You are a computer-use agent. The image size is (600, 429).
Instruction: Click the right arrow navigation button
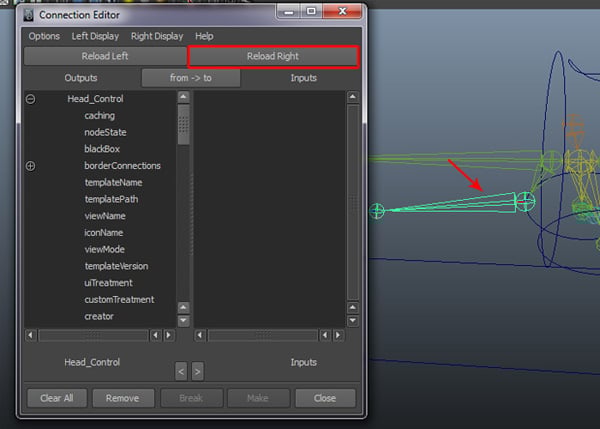tap(197, 371)
